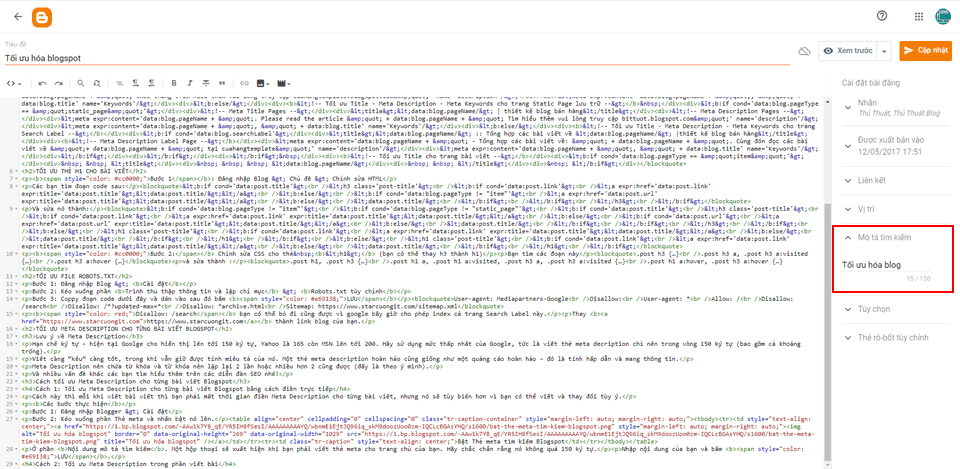Click line number 11 in the gutter
This screenshot has height=469, width=960.
click(9, 277)
